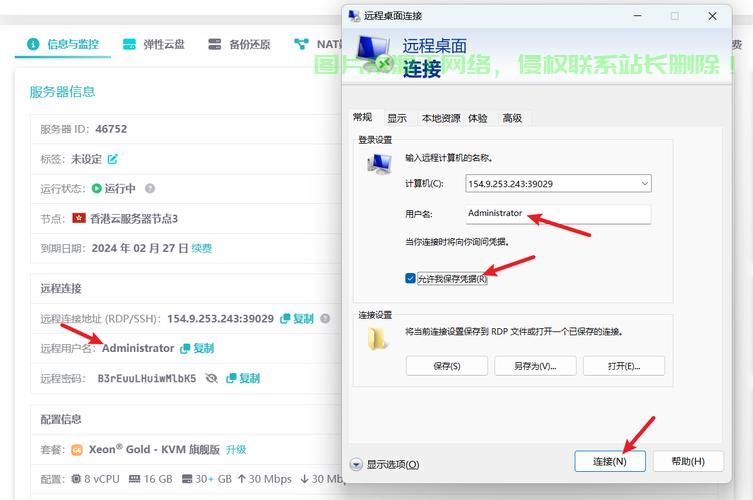Click the Xeon Gold plan badge icon
The width and height of the screenshot is (753, 500).
pyautogui.click(x=77, y=450)
